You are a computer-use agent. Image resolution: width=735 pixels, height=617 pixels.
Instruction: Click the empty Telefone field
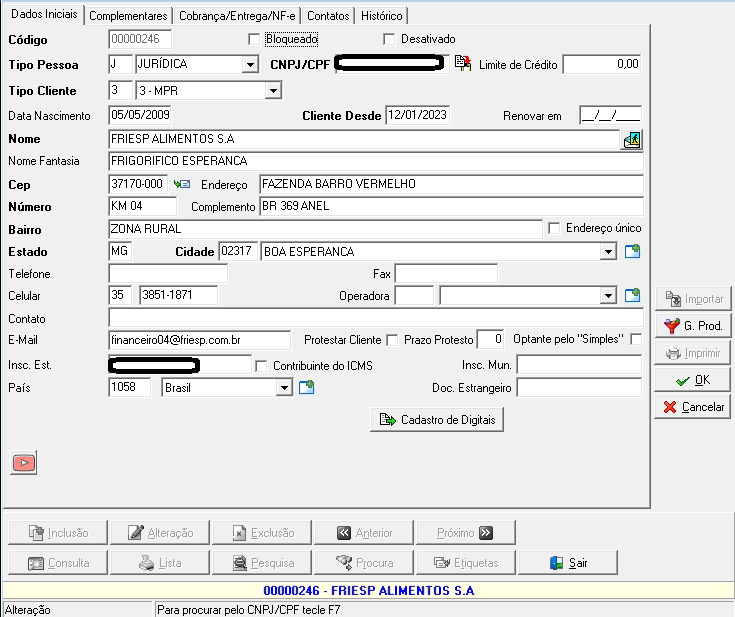[x=168, y=273]
